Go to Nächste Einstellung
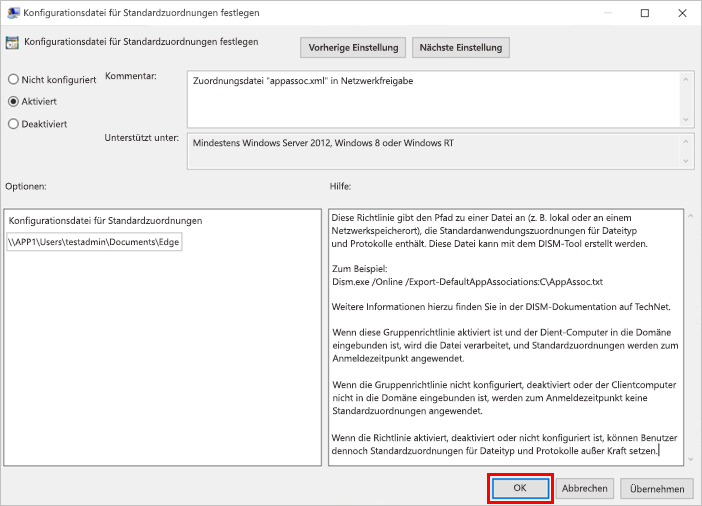The height and width of the screenshot is (506, 702). point(461,47)
